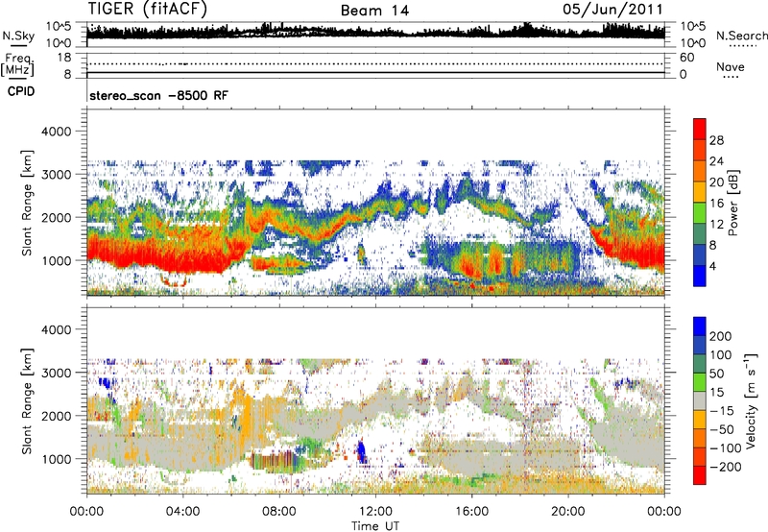The width and height of the screenshot is (768, 532).
Task: Click the "18" tick on the frequency axis
Action: coord(63,58)
